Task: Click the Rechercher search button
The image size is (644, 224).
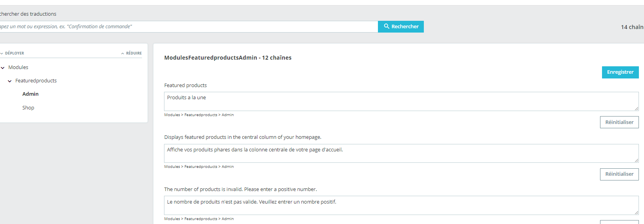Action: (x=401, y=27)
